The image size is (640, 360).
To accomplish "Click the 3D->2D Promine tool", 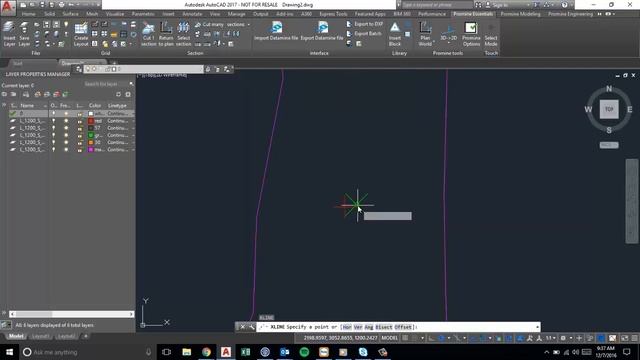I will point(448,33).
